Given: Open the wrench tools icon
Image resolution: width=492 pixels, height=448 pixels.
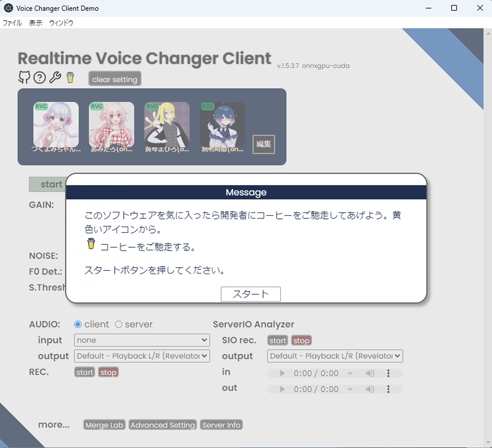Looking at the screenshot, I should (x=55, y=77).
